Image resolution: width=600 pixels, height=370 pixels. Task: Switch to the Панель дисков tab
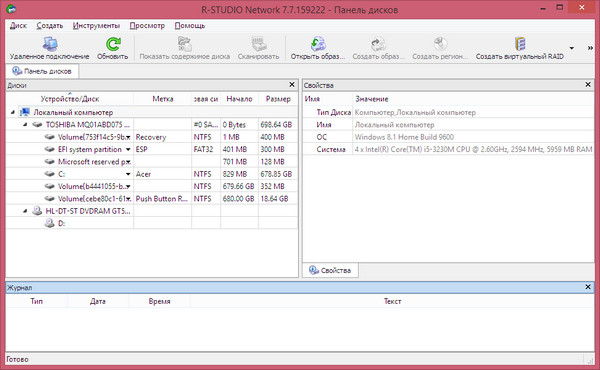(x=42, y=71)
